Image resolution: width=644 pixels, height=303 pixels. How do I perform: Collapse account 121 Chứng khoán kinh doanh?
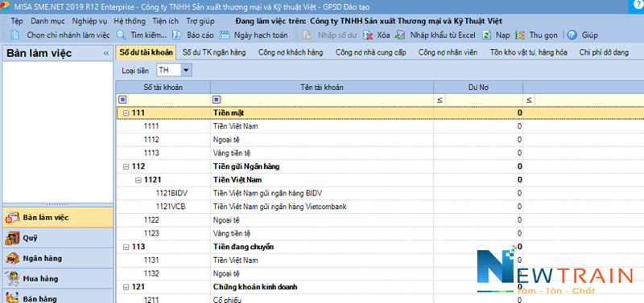126,287
